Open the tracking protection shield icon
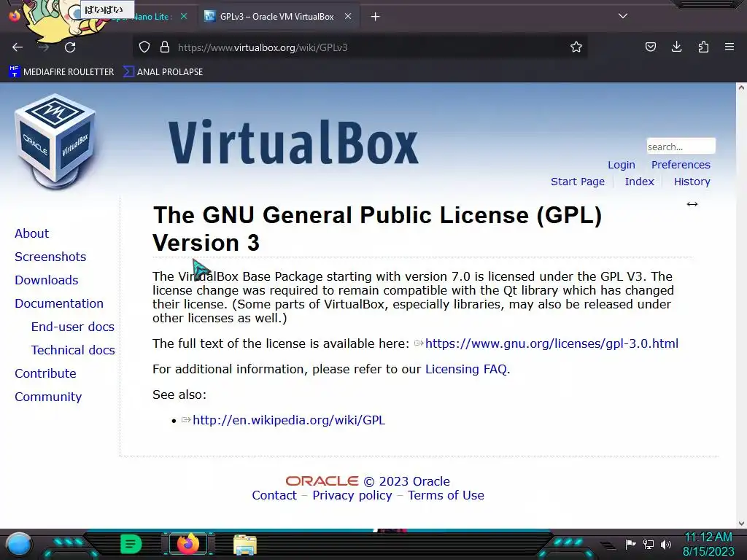 (144, 47)
